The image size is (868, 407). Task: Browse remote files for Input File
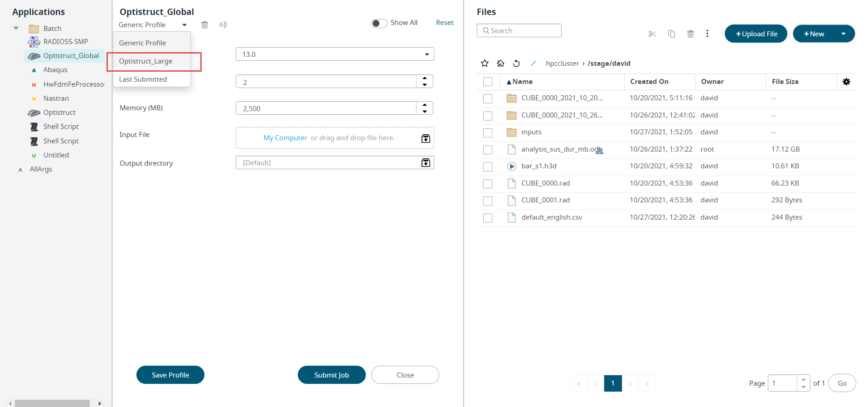[x=426, y=138]
